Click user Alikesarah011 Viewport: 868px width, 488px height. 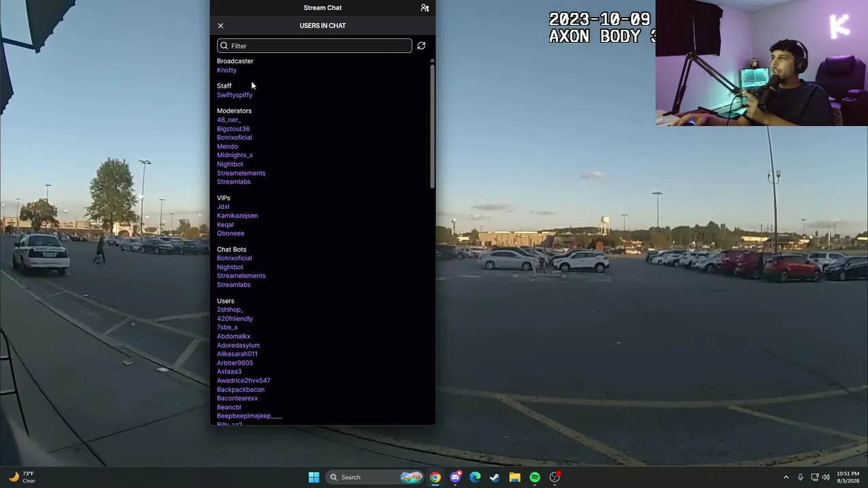tap(237, 354)
